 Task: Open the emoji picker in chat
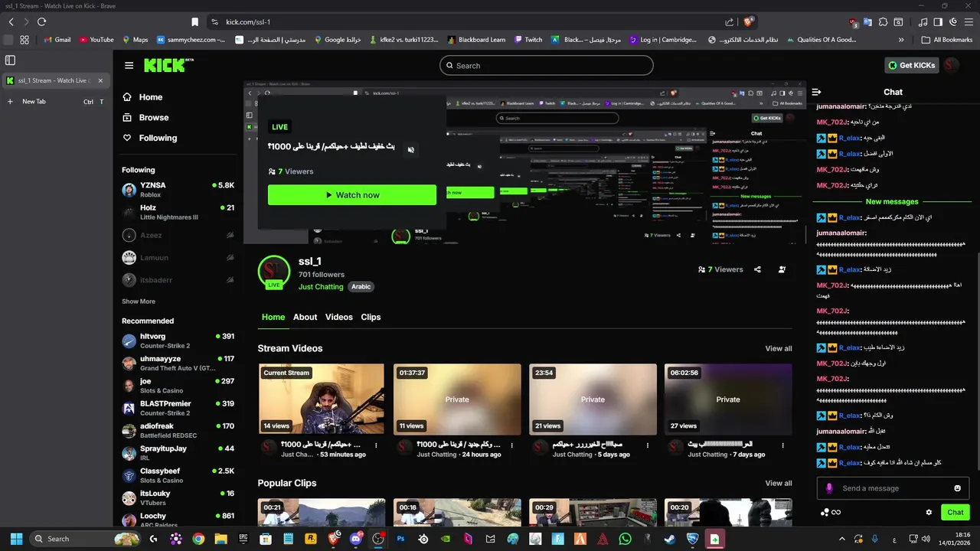957,488
